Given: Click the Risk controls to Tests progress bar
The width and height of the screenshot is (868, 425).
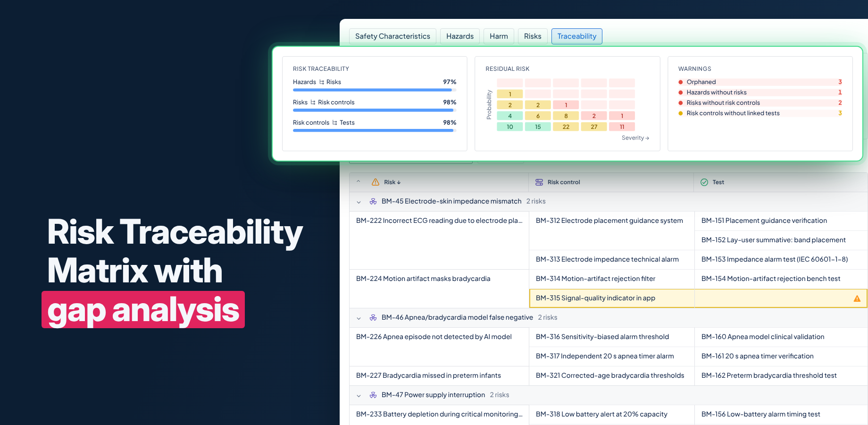Looking at the screenshot, I should [x=375, y=130].
